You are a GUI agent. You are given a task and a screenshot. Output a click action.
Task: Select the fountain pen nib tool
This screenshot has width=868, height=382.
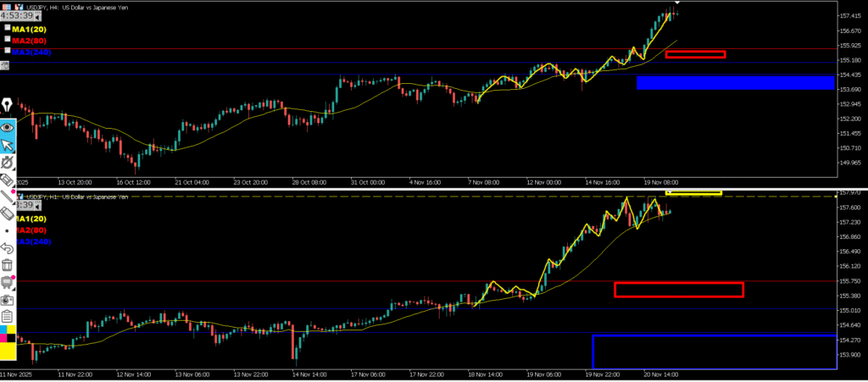pos(8,106)
